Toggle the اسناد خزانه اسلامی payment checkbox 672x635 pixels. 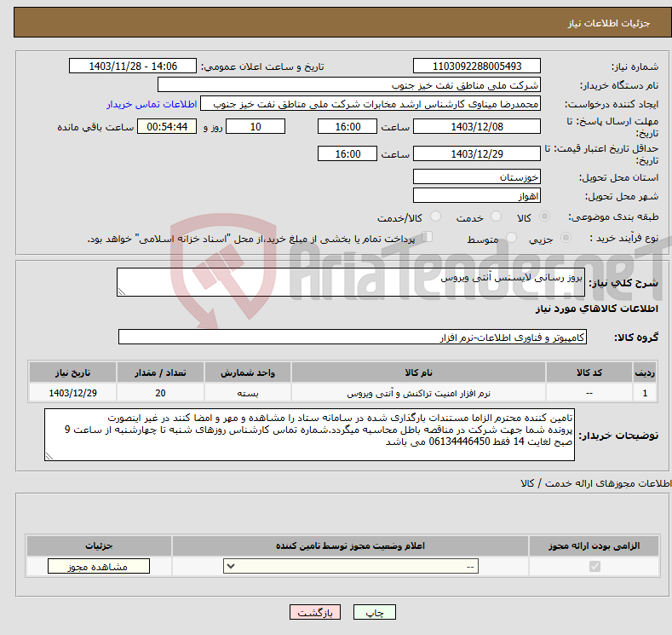428,237
